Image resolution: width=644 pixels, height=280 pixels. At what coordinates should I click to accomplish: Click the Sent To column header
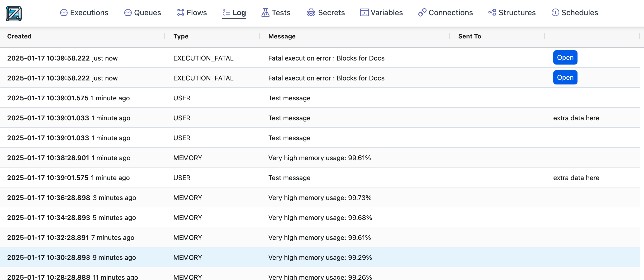point(469,36)
